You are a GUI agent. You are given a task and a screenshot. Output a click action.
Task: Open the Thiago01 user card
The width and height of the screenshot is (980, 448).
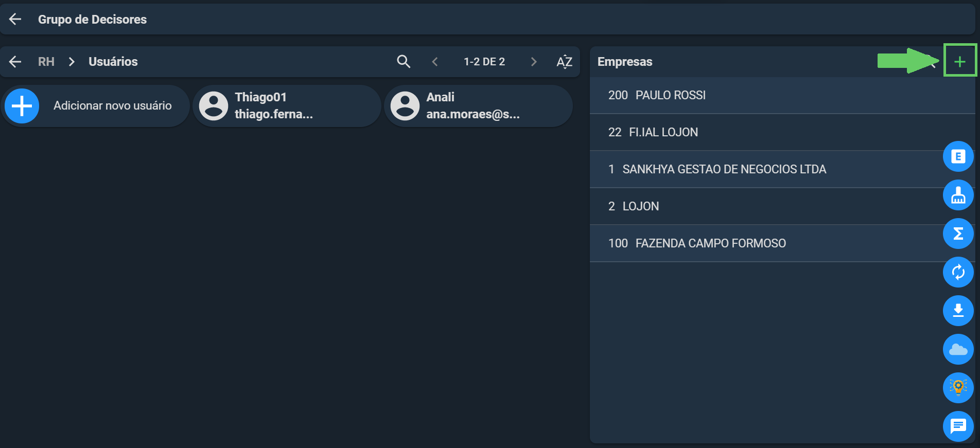(287, 106)
